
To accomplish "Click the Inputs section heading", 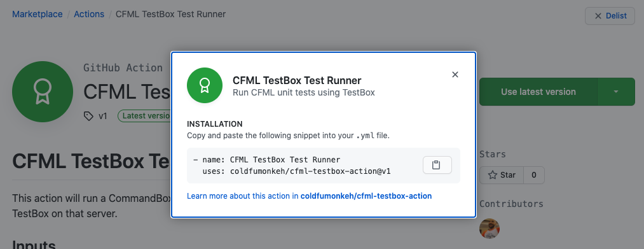I will click(x=34, y=245).
